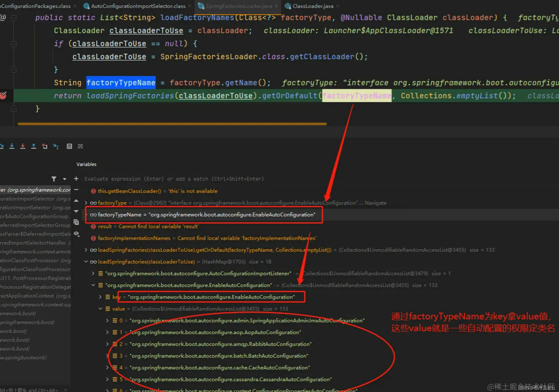Screen dimensions: 559x392
Task: Collapse the if-block fold marker in gutter
Action: click(14, 44)
